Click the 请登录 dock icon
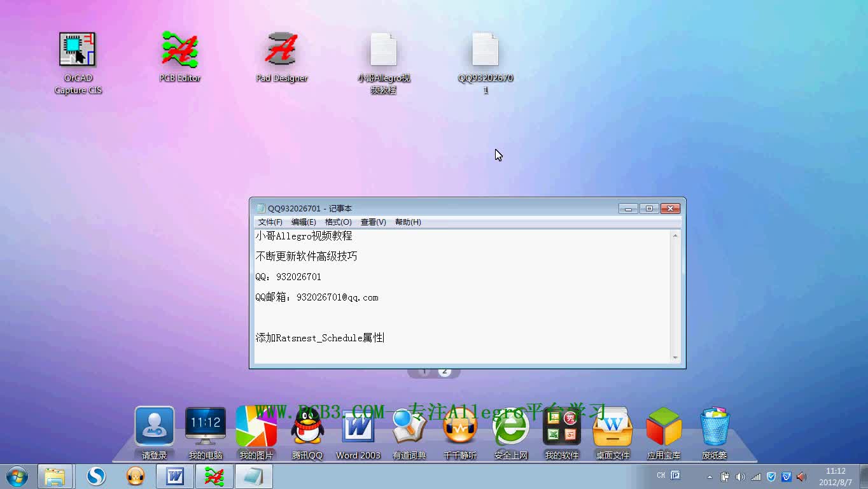 155,433
